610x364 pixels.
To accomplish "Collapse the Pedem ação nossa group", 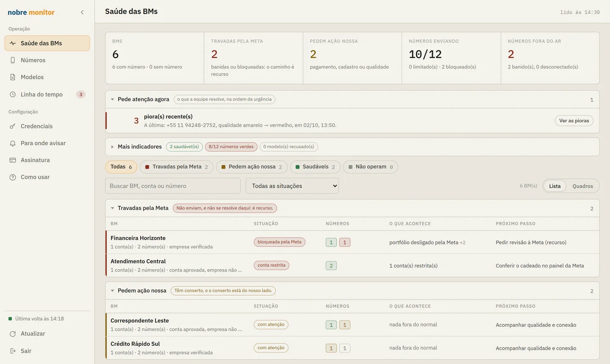I will [112, 291].
